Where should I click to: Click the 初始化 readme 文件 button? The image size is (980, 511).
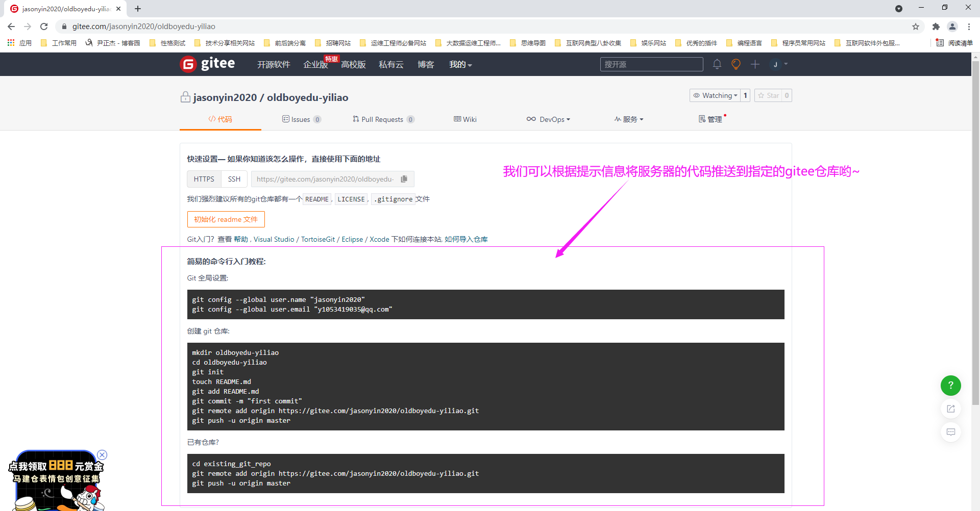[x=226, y=219]
